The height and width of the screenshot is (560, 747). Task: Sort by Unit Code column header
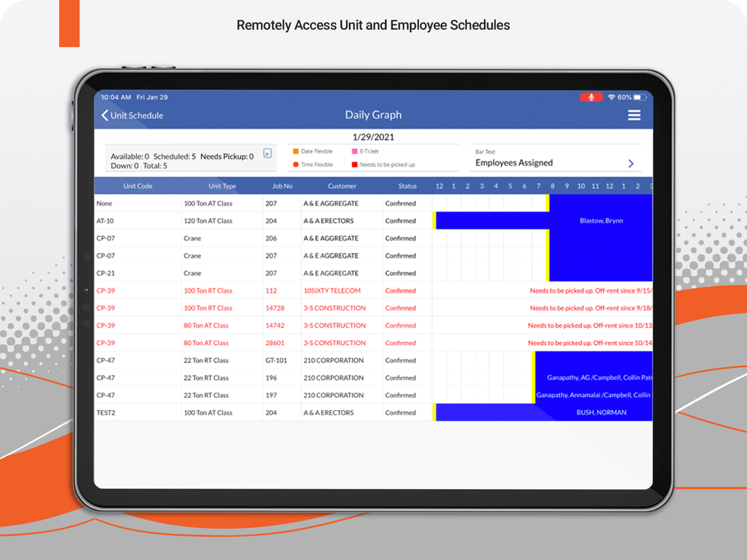point(137,186)
